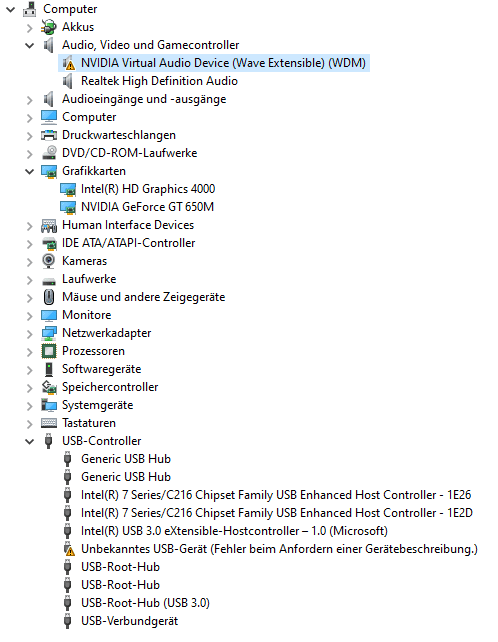Expand Audioeingänge und -ausgänge category
The image size is (498, 642).
(29, 99)
